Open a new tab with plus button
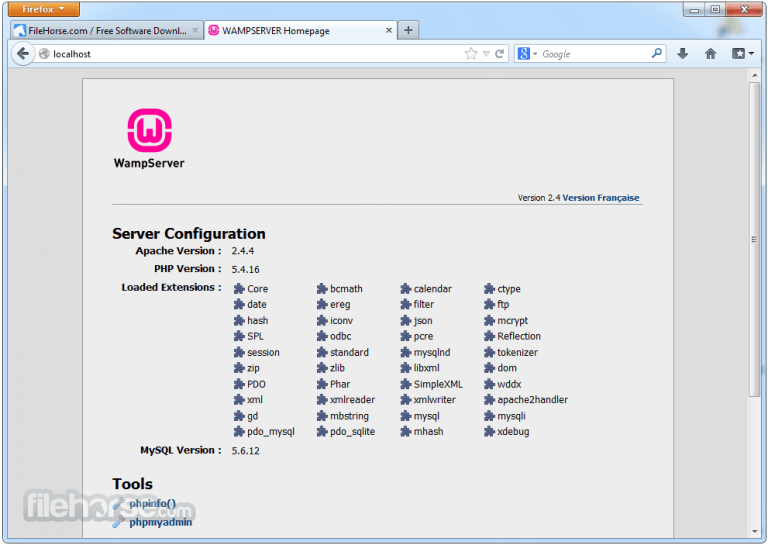Image resolution: width=768 pixels, height=545 pixels. (x=408, y=31)
